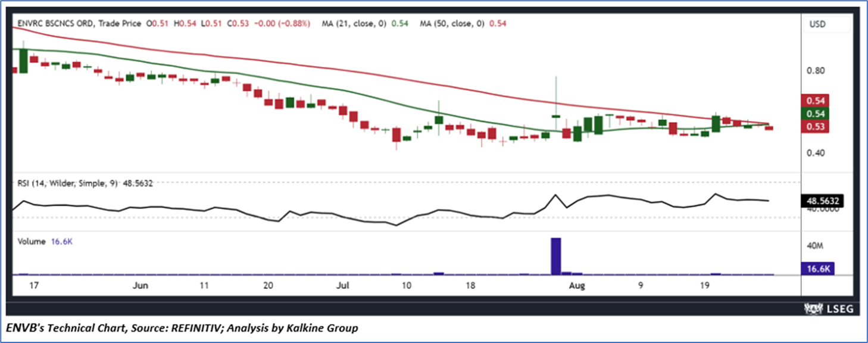
Task: Click the 0.80 price axis label
Action: 815,71
